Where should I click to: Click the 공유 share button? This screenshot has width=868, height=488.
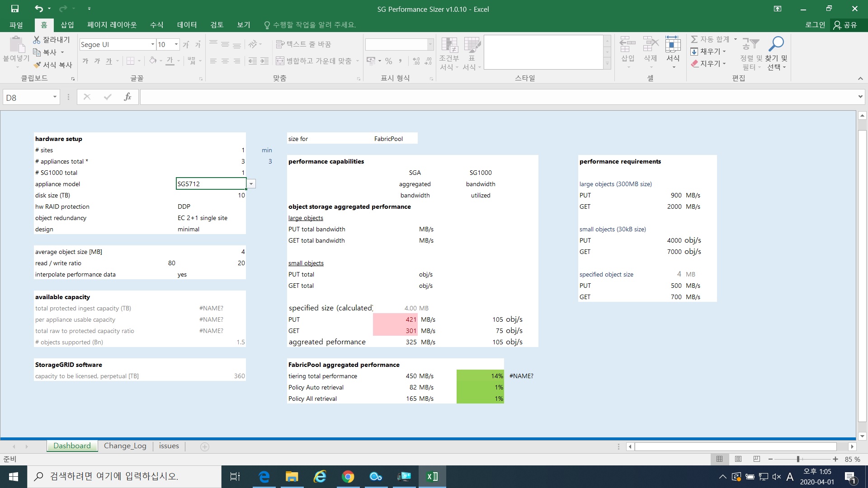(845, 25)
